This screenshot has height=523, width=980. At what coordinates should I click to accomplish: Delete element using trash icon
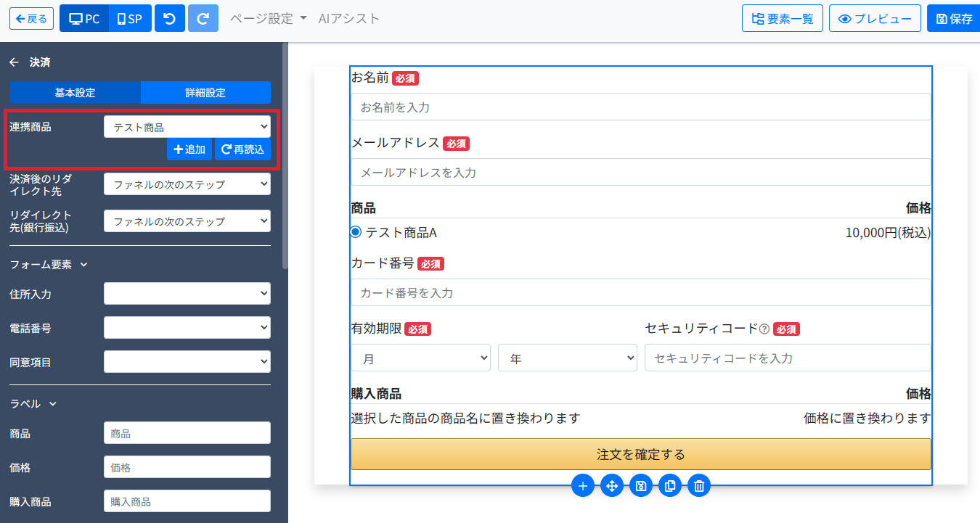699,485
